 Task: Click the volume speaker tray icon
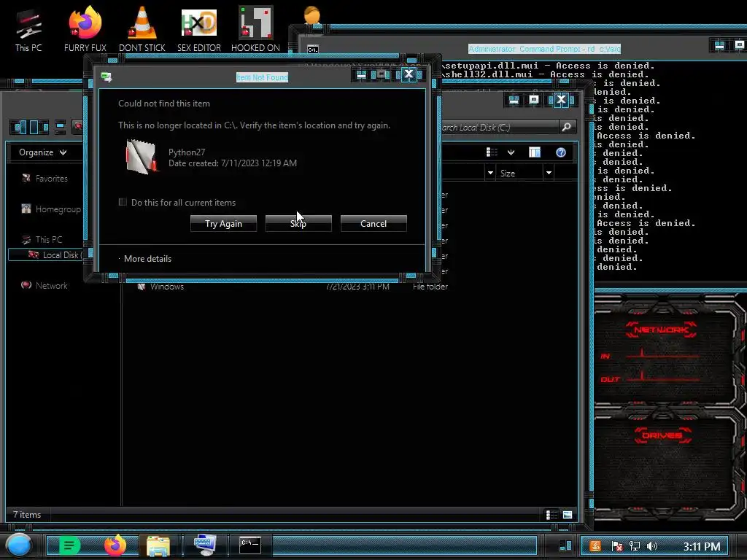[652, 546]
